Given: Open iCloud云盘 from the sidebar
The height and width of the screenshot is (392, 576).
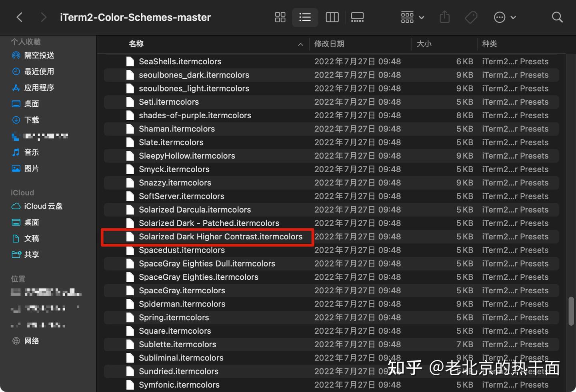Looking at the screenshot, I should [x=42, y=206].
